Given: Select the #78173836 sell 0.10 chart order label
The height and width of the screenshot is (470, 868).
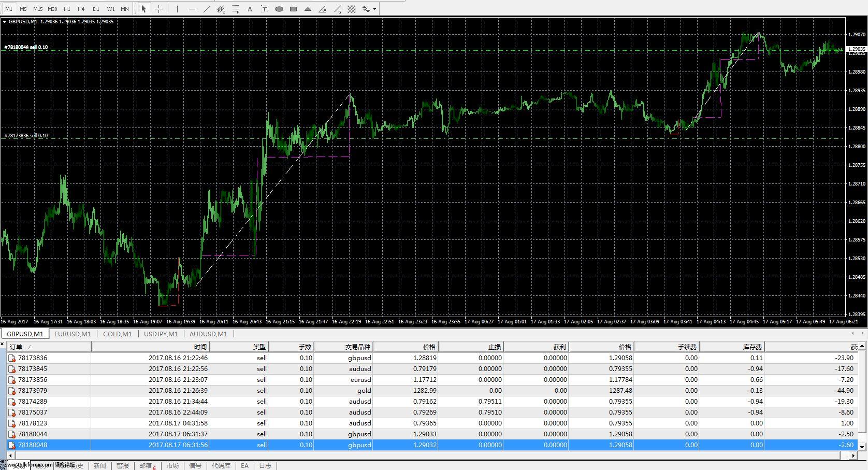Looking at the screenshot, I should (26, 136).
